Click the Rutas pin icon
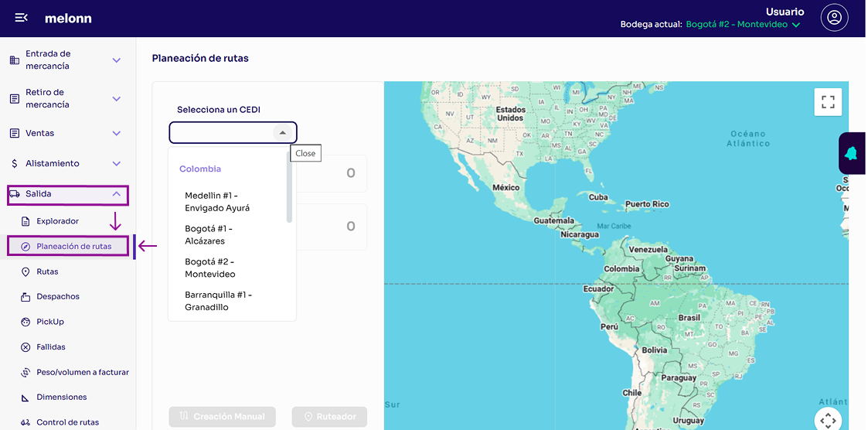Viewport: 868px width, 430px height. tap(26, 272)
